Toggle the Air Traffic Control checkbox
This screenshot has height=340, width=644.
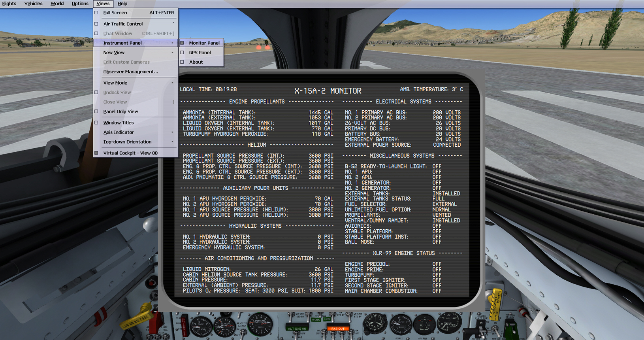pyautogui.click(x=96, y=24)
